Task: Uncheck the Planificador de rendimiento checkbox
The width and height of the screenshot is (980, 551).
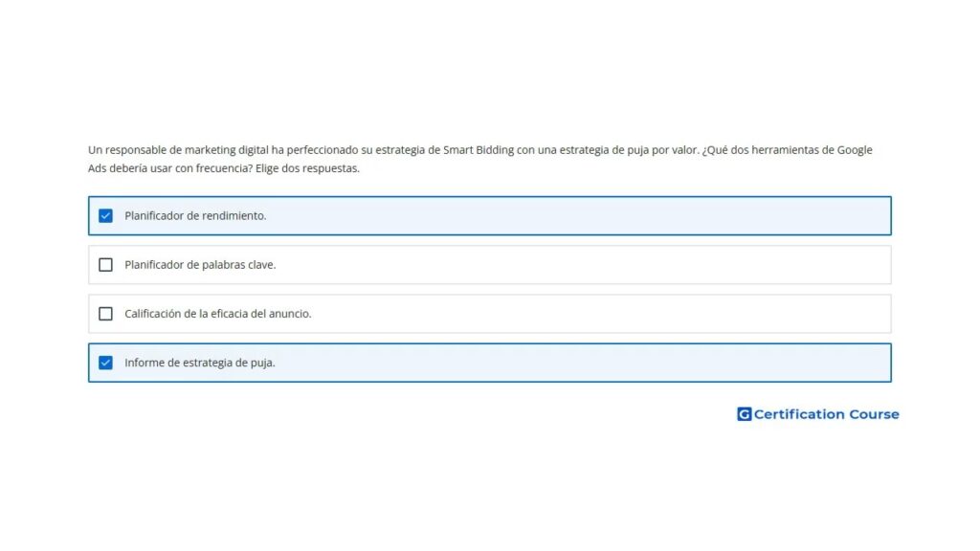Action: tap(105, 216)
